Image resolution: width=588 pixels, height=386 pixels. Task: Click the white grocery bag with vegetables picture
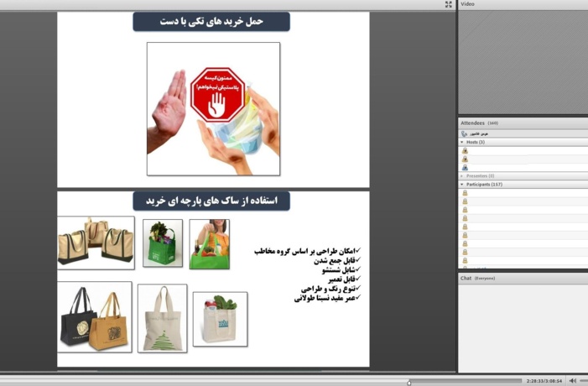click(x=220, y=319)
